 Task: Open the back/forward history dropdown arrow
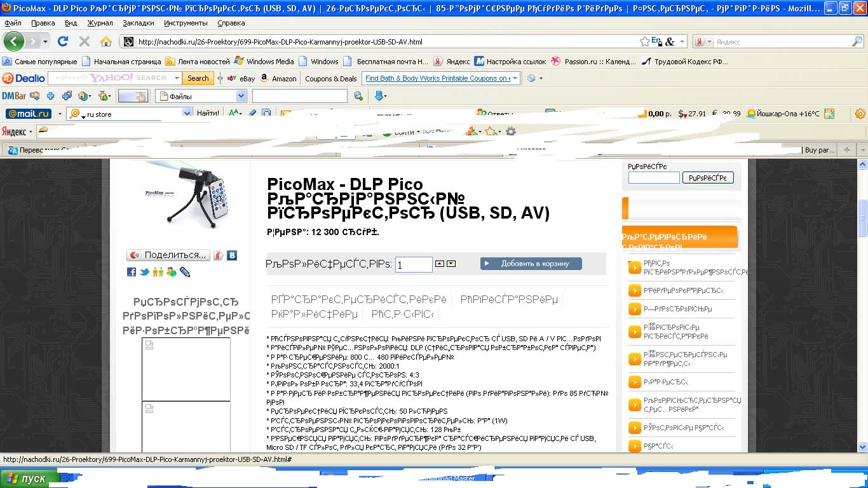point(45,42)
